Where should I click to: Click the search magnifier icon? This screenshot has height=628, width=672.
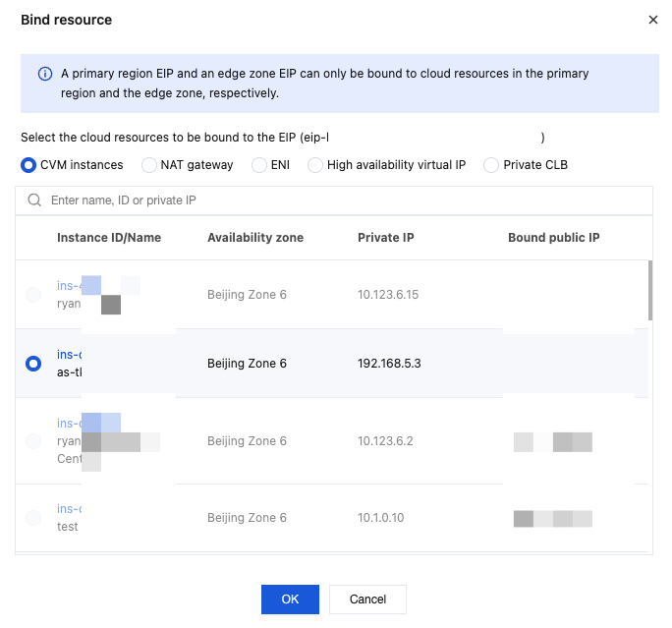(x=34, y=200)
